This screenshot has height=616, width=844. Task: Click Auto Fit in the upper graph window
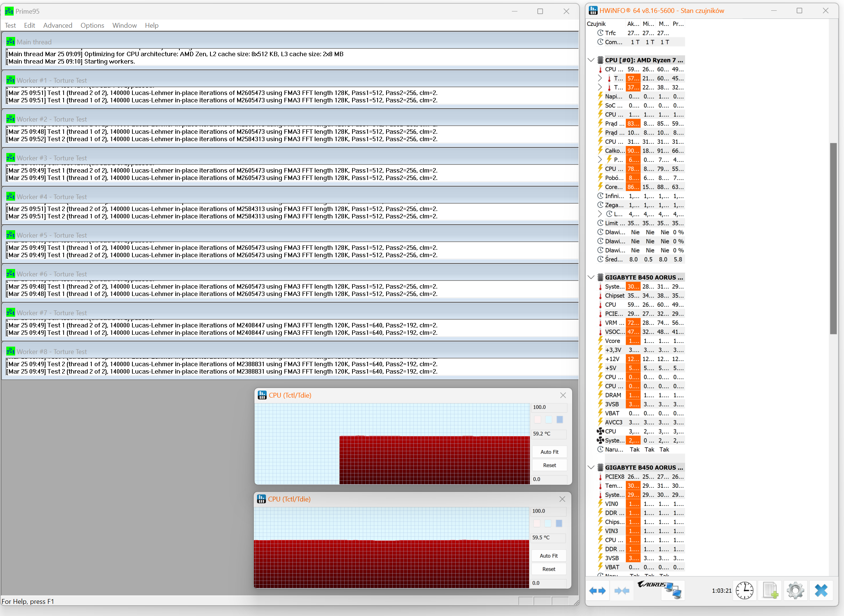pyautogui.click(x=549, y=452)
